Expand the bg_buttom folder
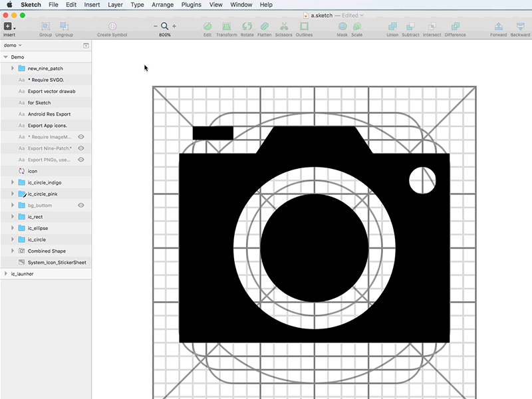This screenshot has height=399, width=532. coord(13,205)
